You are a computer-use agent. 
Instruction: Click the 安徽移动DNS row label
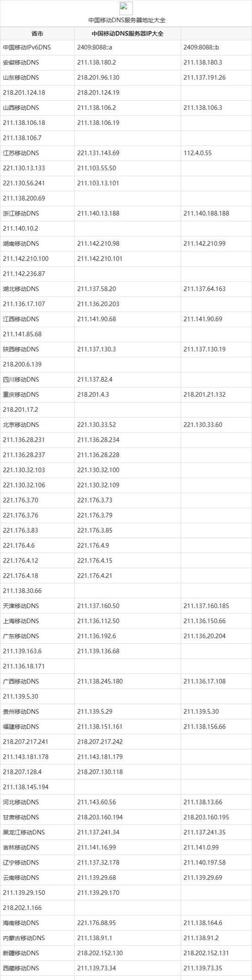20,63
